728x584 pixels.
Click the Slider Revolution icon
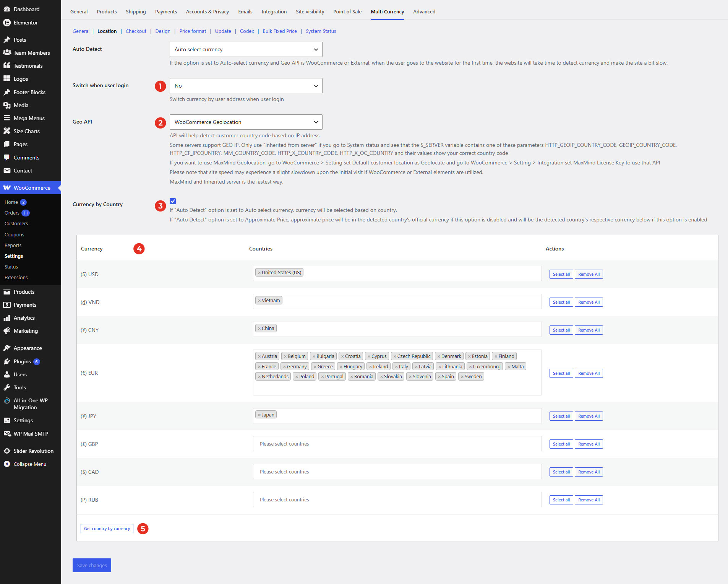tap(7, 451)
